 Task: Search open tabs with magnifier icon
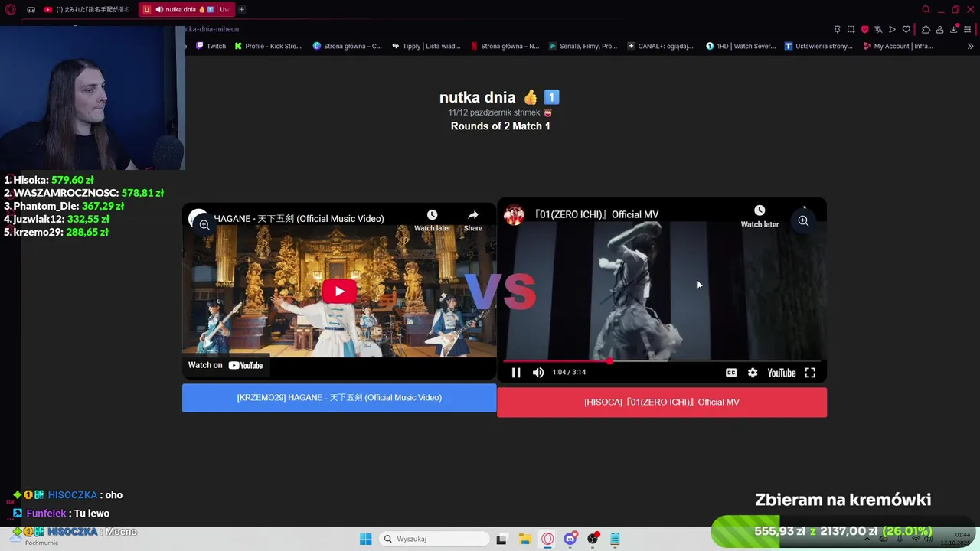(926, 9)
